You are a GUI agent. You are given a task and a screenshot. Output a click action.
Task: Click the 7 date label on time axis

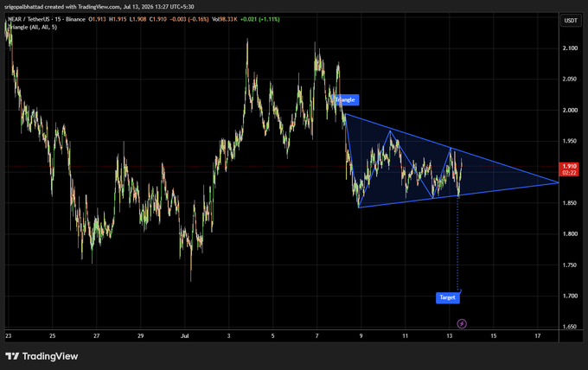point(316,336)
